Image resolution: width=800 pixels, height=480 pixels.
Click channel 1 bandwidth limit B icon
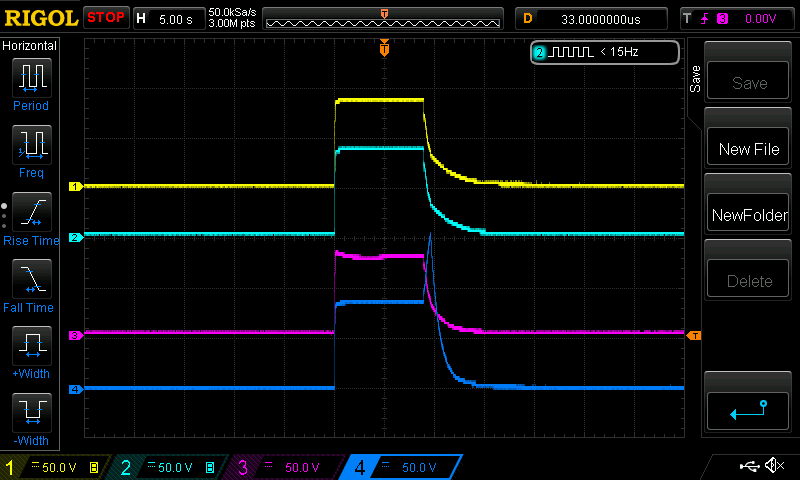point(94,467)
